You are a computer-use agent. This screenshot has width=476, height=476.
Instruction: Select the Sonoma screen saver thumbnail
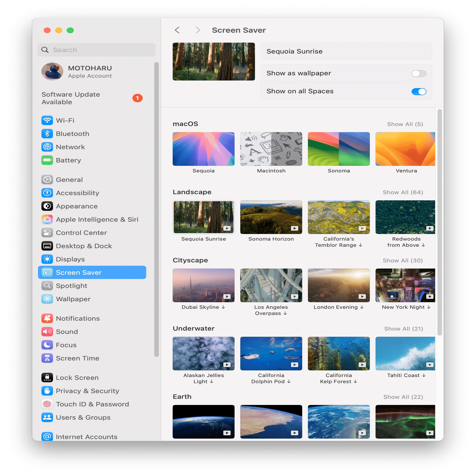[339, 149]
